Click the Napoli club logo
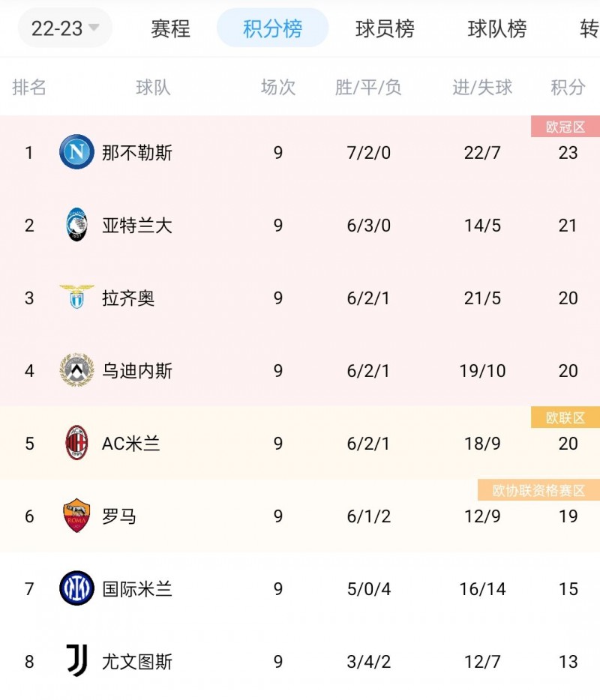This screenshot has width=600, height=700. click(76, 152)
